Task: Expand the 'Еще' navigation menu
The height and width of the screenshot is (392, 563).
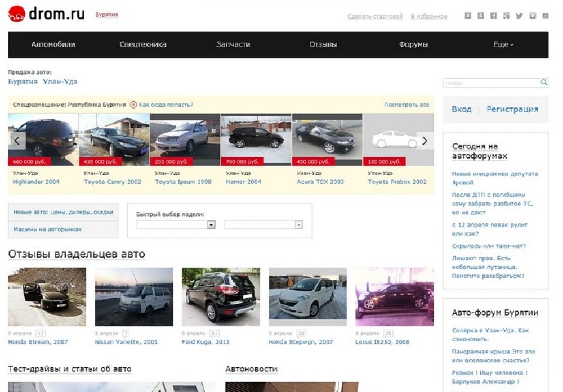Action: [503, 44]
